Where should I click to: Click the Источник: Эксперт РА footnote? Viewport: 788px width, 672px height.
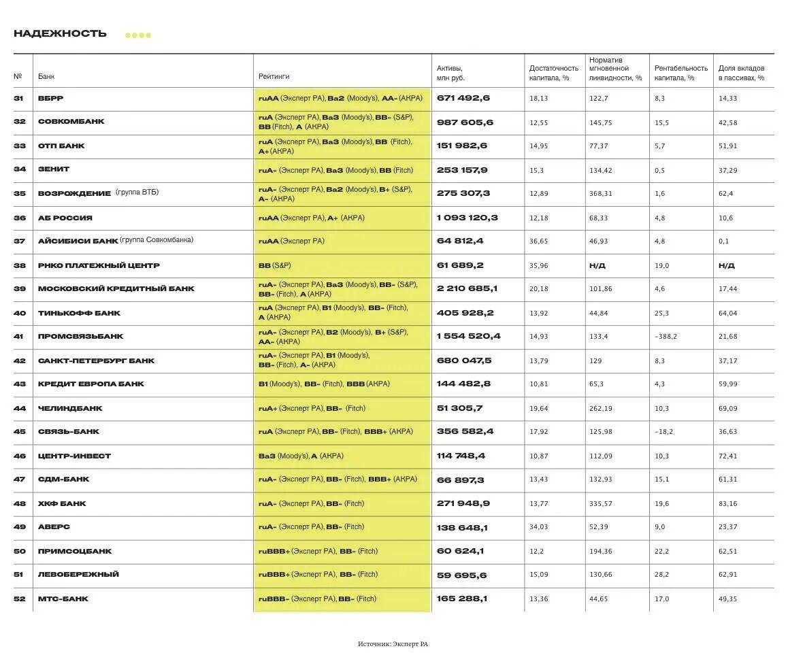(393, 644)
